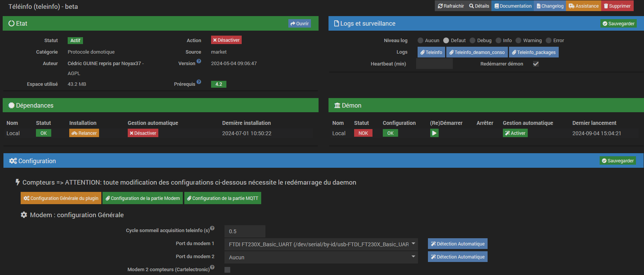
Task: Start the daemon with the green play icon
Action: click(x=434, y=133)
